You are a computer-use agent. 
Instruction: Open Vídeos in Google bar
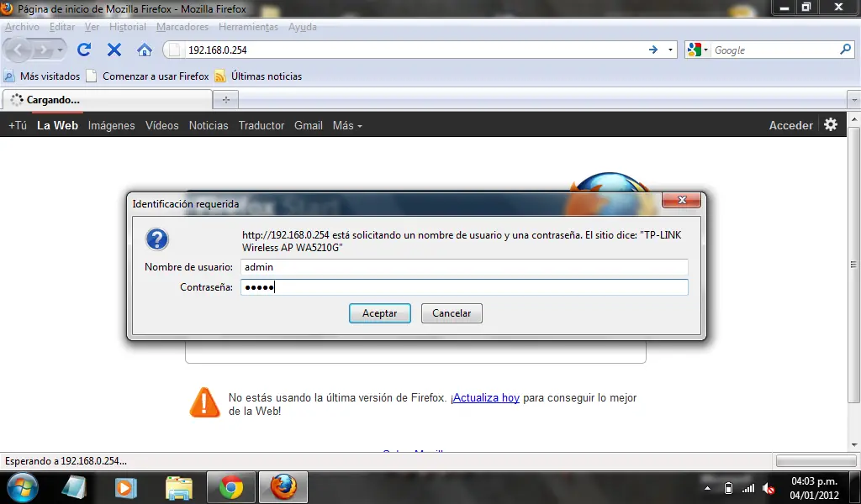click(x=162, y=126)
